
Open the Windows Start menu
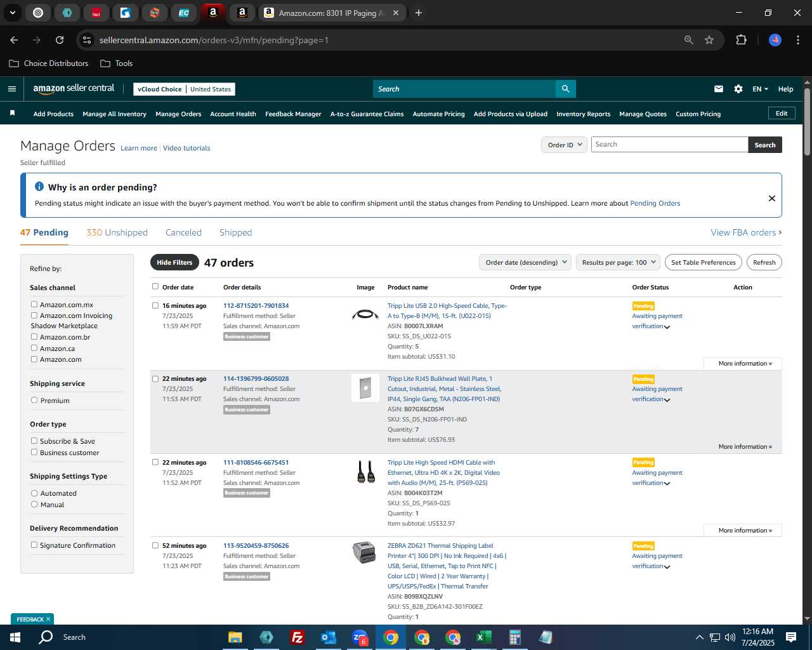tap(15, 637)
